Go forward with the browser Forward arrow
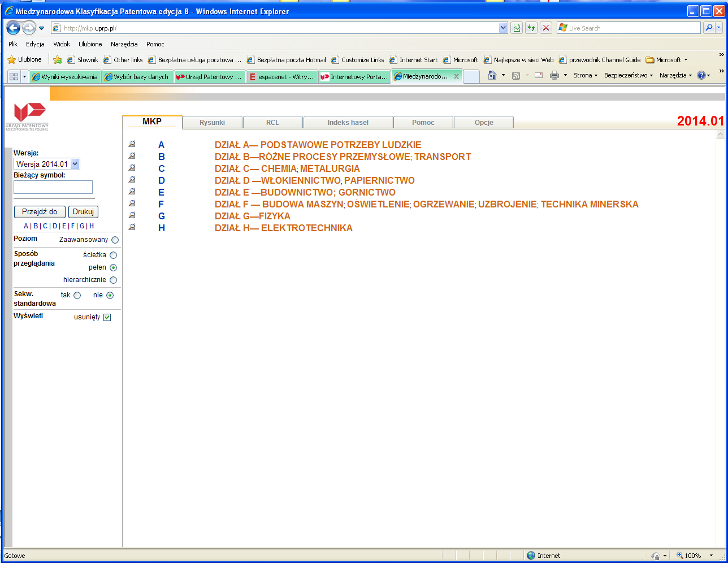The height and width of the screenshot is (563, 728). coord(29,28)
